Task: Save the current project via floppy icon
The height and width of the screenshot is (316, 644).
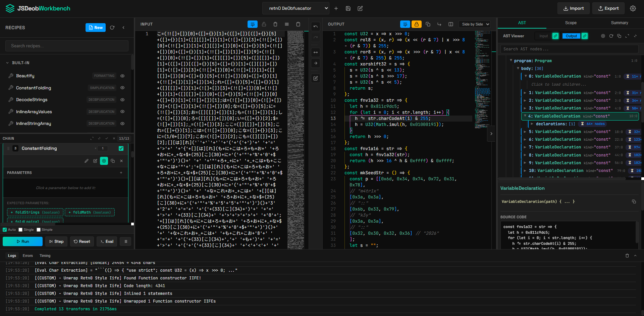Action: pos(348,8)
